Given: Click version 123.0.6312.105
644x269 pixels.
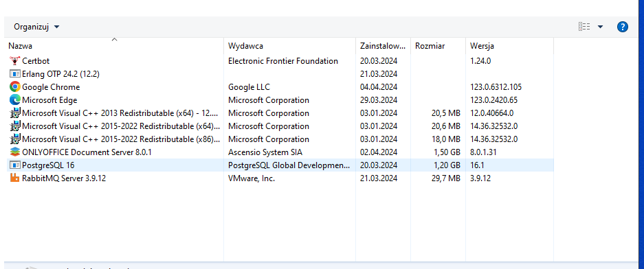Looking at the screenshot, I should pyautogui.click(x=496, y=87).
